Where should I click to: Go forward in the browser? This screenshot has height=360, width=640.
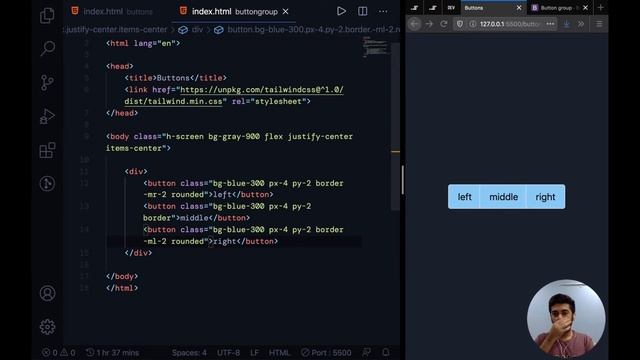click(429, 24)
